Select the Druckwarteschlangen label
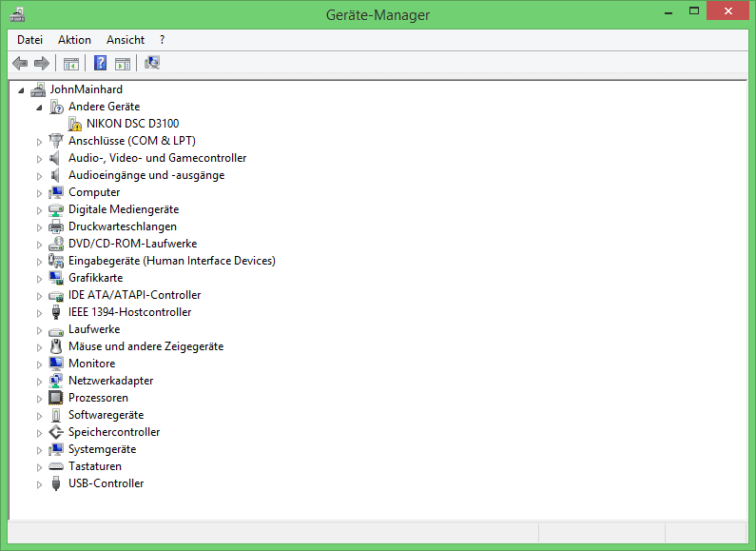 click(x=123, y=226)
